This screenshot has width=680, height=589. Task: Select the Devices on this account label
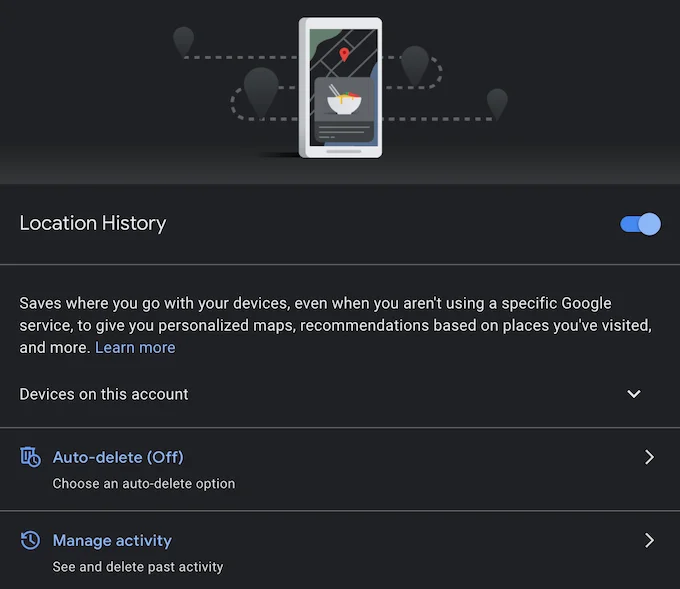[104, 394]
